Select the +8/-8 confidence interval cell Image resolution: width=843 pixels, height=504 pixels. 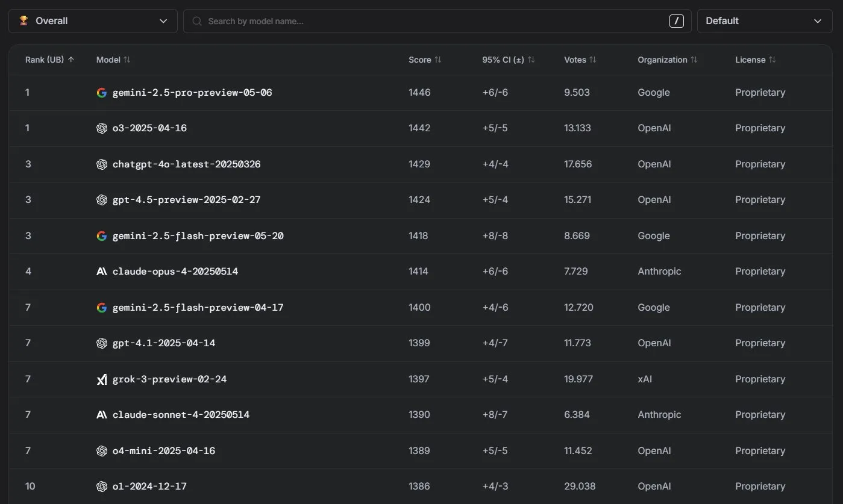(495, 236)
